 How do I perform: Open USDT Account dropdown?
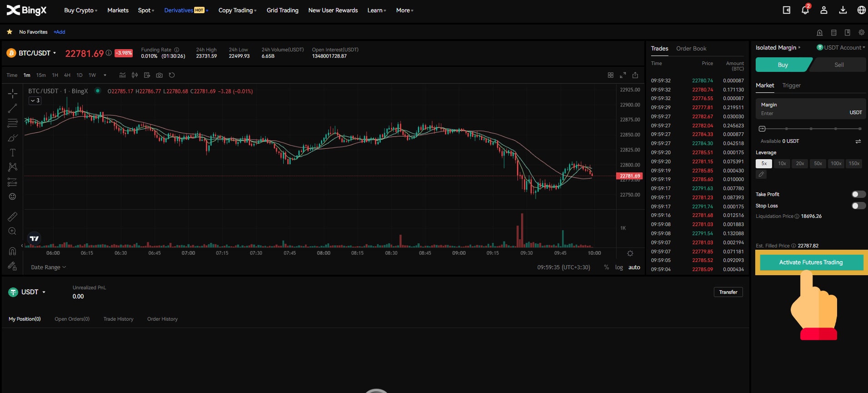[x=841, y=47]
